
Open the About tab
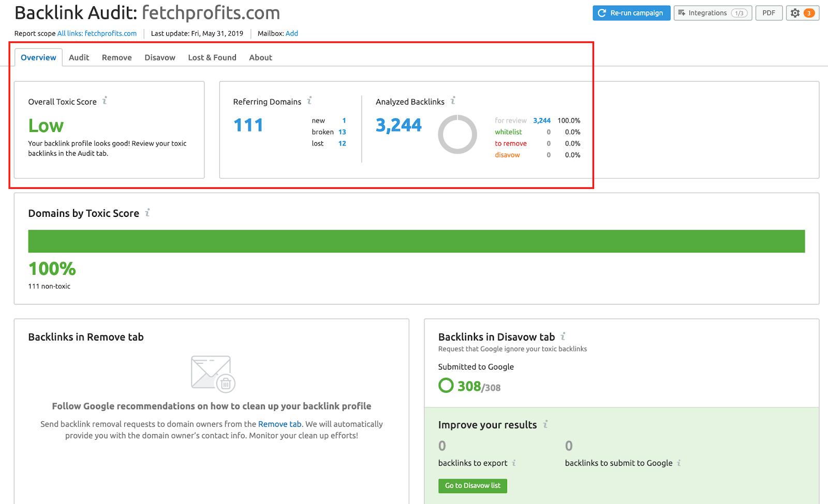(x=260, y=57)
